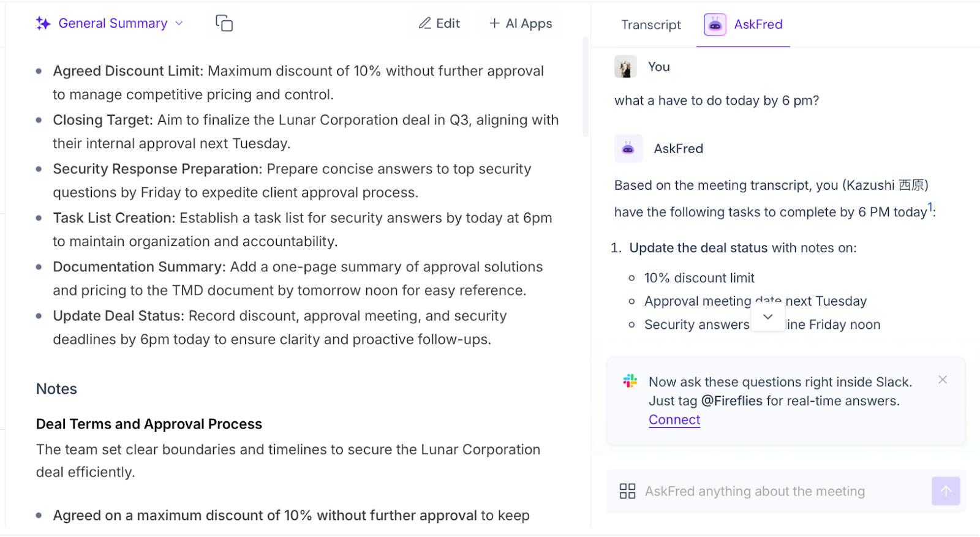980x537 pixels.
Task: Open the AI Apps option
Action: [521, 24]
